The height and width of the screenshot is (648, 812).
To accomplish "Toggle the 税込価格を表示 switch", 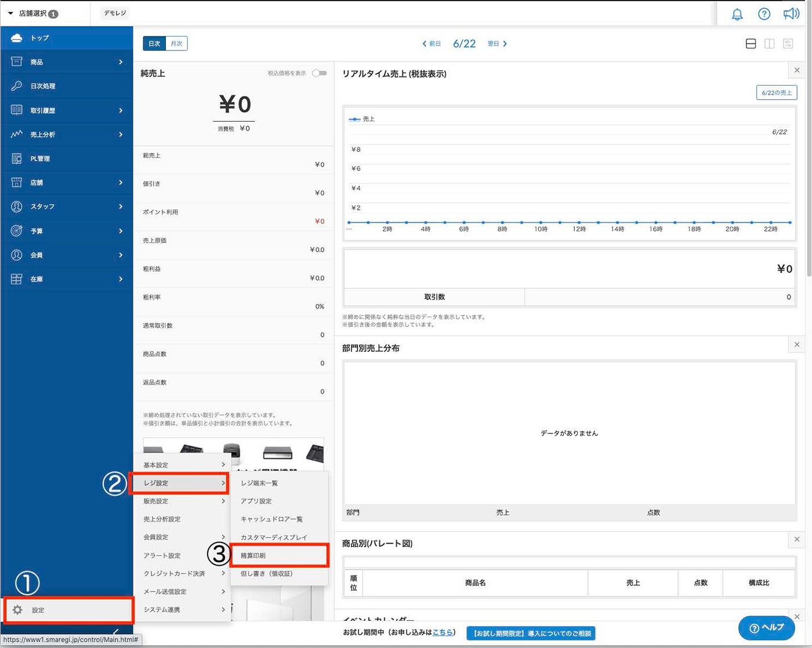I will click(320, 73).
